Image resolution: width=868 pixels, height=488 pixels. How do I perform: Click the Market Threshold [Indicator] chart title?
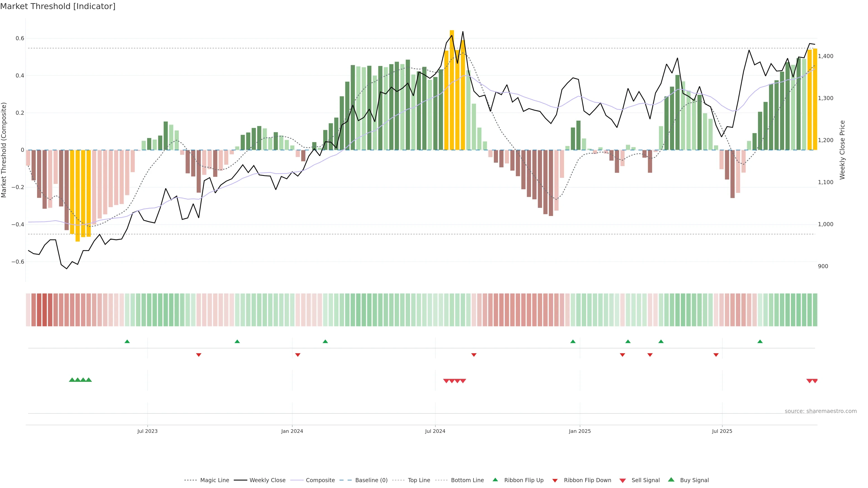coord(58,6)
